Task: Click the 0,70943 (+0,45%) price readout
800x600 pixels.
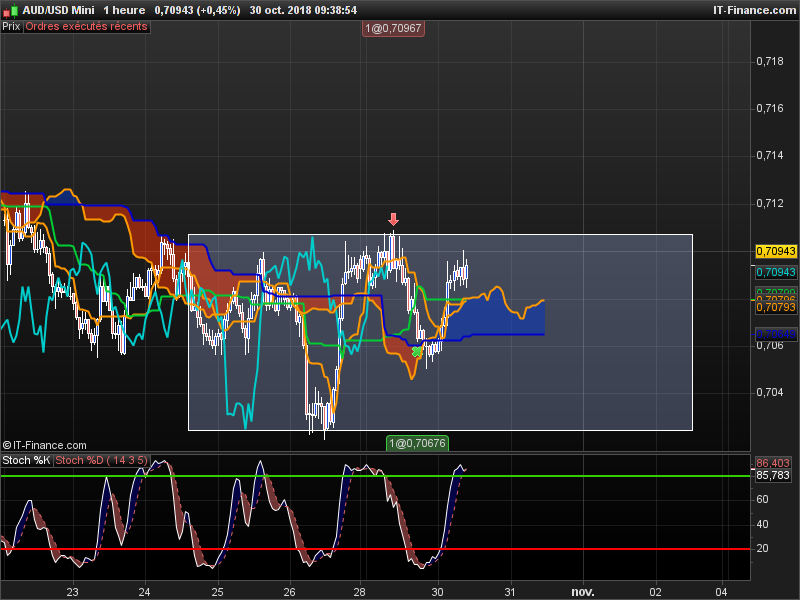Action: pos(197,10)
